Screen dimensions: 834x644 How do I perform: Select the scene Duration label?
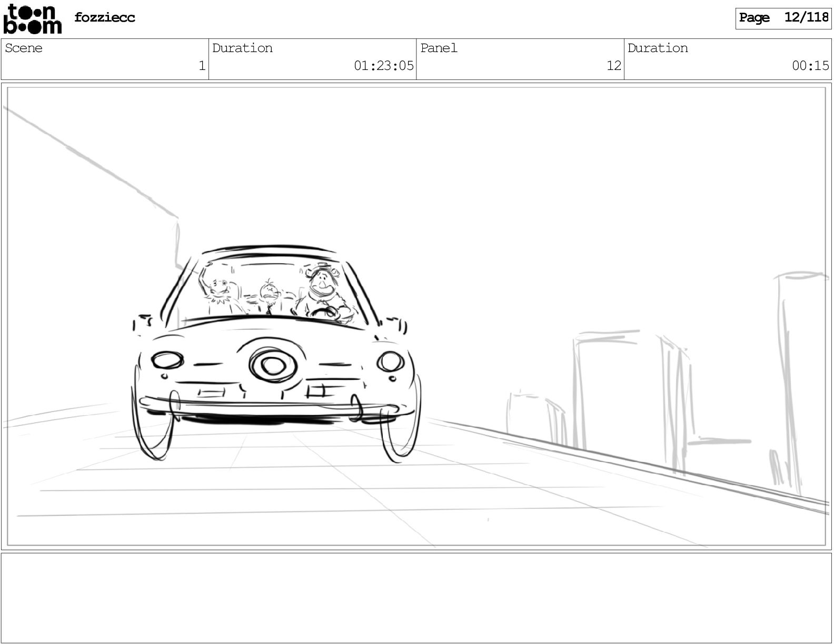(243, 48)
